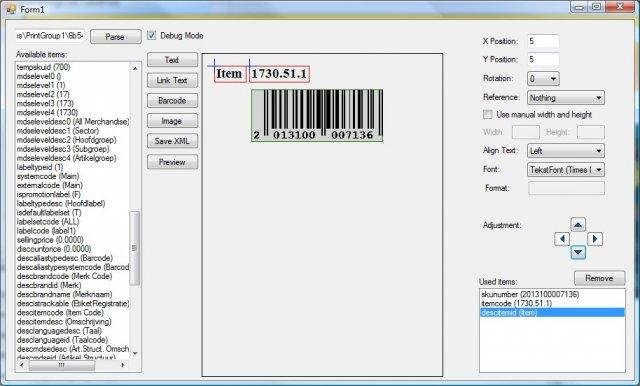640x386 pixels.
Task: Select skunumber (2013100007136) in Used items
Action: pos(552,294)
